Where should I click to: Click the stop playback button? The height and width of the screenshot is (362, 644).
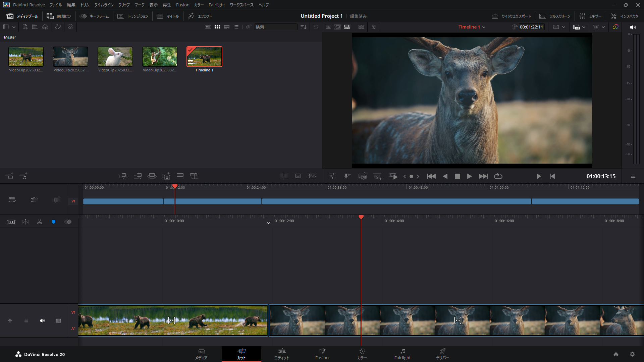[x=457, y=176]
